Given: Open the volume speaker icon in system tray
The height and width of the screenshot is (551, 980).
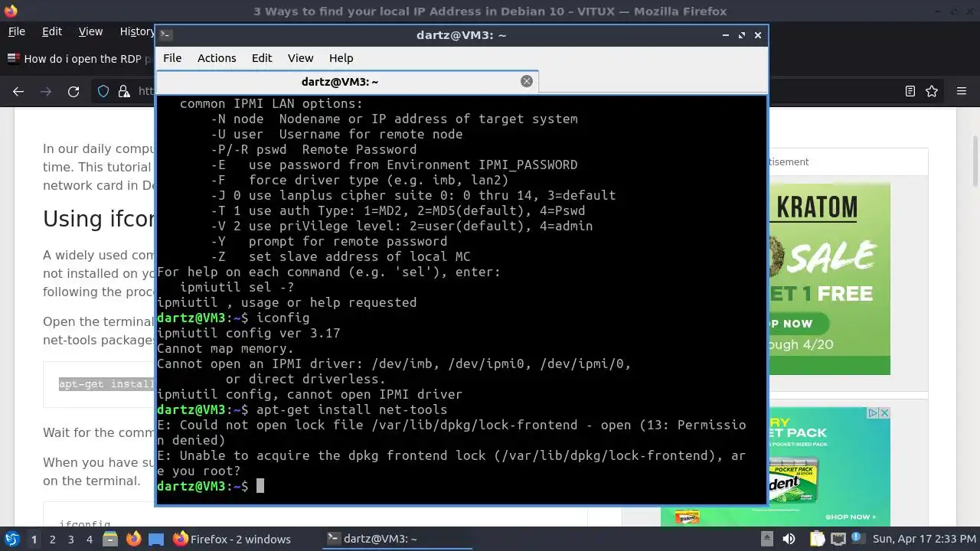Looking at the screenshot, I should (789, 539).
